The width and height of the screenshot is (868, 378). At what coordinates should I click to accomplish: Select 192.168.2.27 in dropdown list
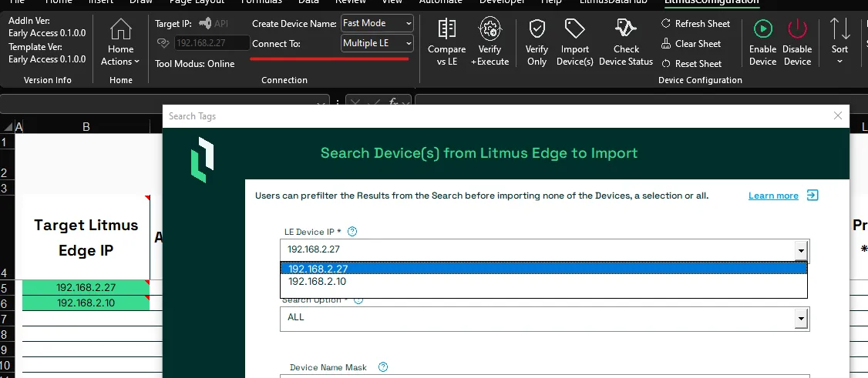(543, 269)
